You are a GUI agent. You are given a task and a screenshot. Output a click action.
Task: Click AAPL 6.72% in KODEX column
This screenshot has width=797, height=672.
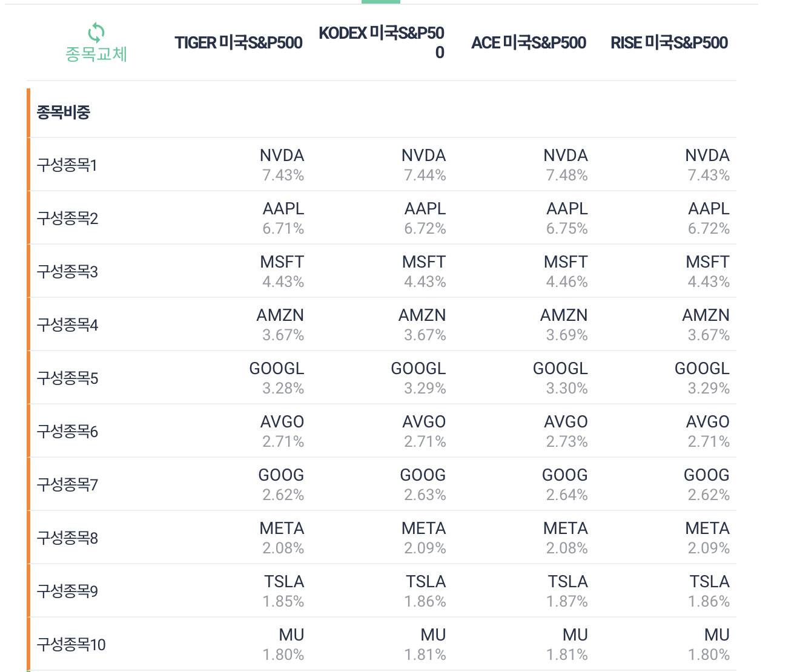tap(425, 218)
